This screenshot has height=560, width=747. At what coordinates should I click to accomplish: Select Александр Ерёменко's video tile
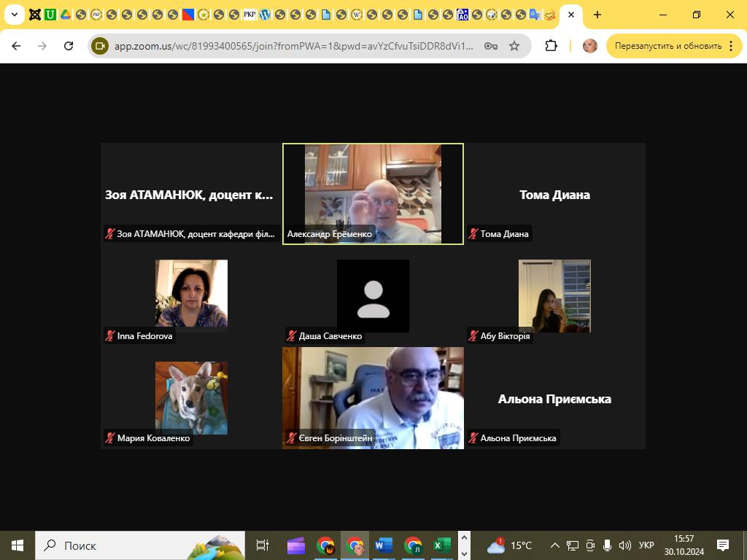(373, 194)
